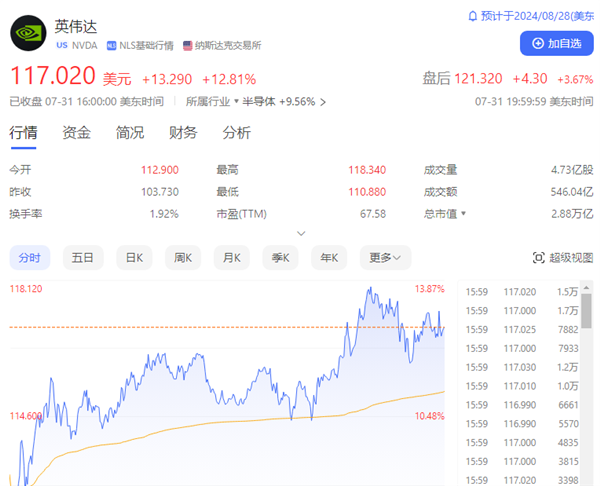Screen dimensions: 600x486
Task: Expand more stats with the chevron below 市盈
Action: (300, 234)
